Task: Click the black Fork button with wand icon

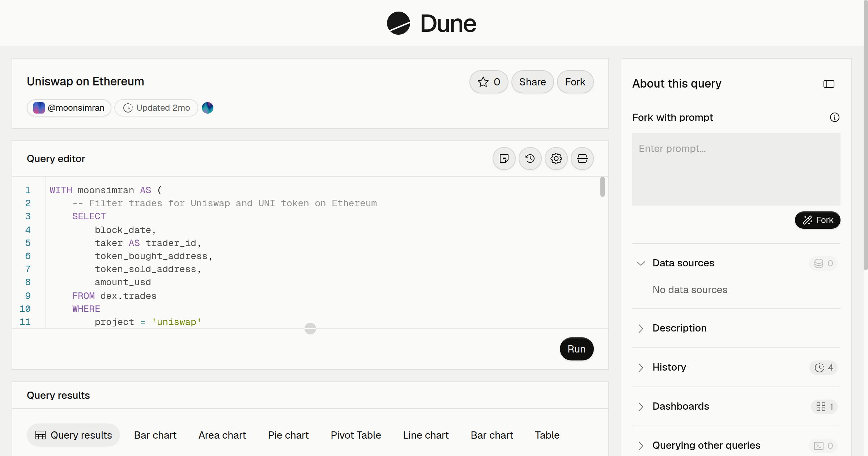Action: pos(817,220)
